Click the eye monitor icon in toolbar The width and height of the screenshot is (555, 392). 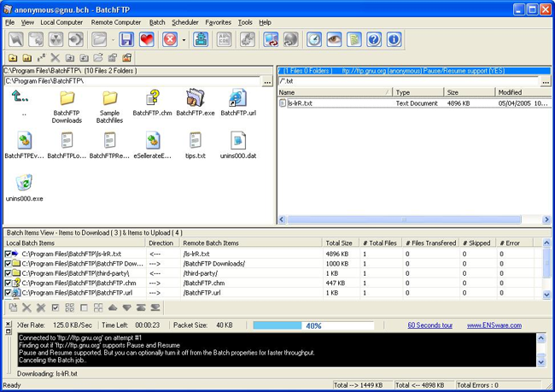pos(334,39)
